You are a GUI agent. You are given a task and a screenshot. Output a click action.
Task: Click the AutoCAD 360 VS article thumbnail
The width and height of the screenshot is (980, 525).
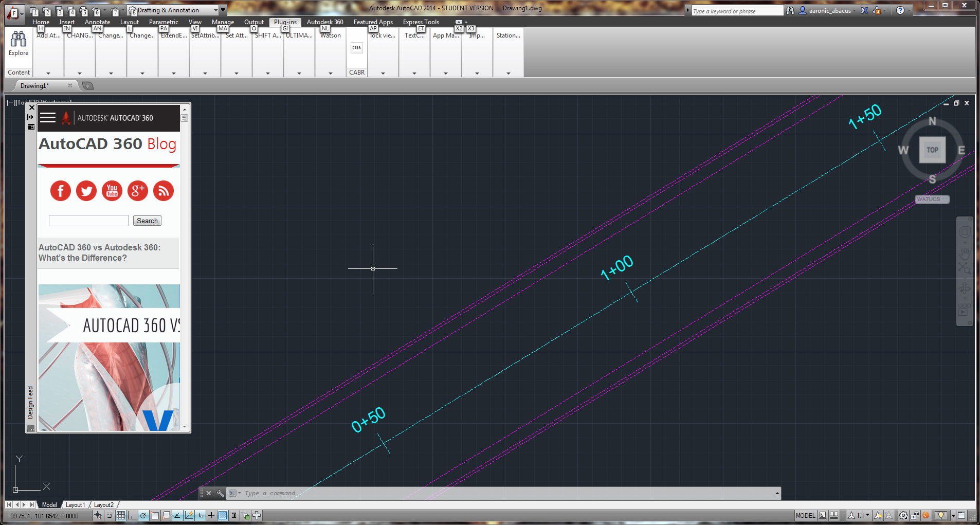point(109,357)
